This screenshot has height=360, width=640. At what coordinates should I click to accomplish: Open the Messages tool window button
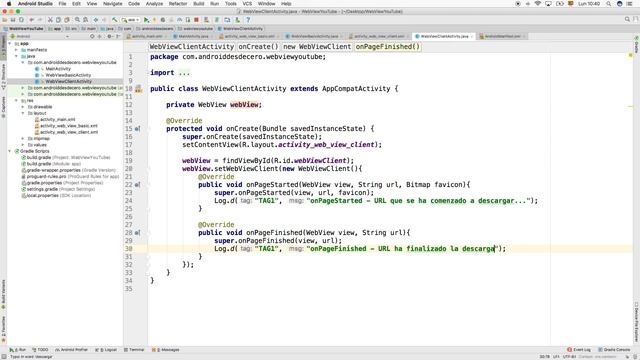tap(165, 350)
